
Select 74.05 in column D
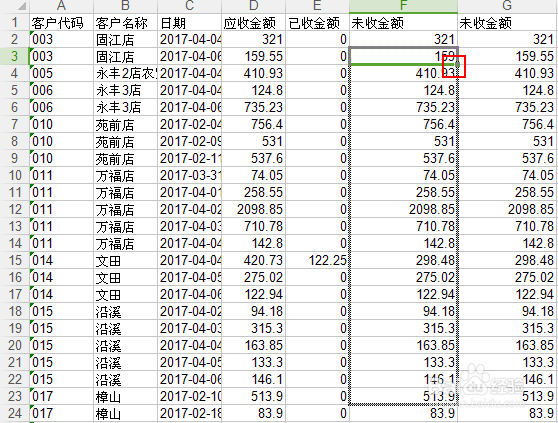(x=253, y=175)
